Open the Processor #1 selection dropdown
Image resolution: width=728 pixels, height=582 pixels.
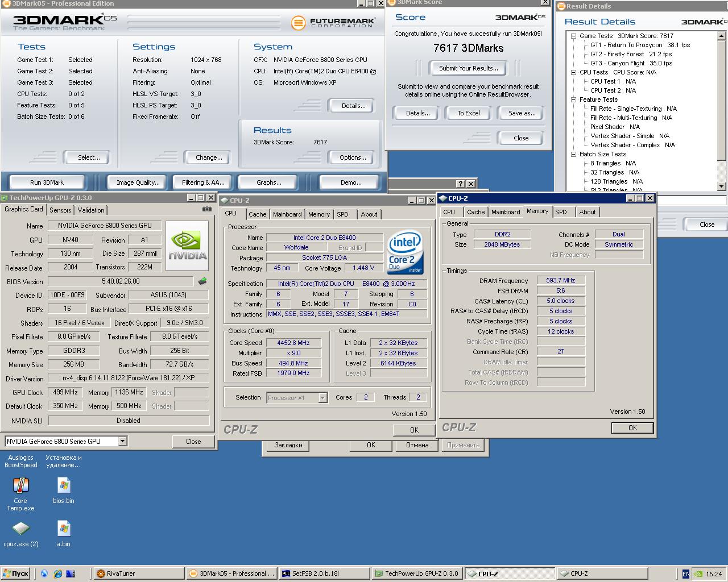pyautogui.click(x=322, y=398)
